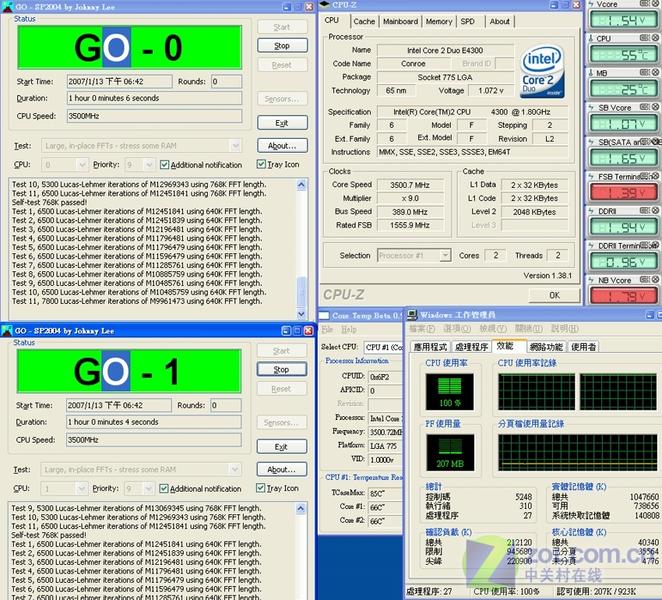Click the Core Temp title bar icon
Screen dimensions: 662x600
click(324, 315)
